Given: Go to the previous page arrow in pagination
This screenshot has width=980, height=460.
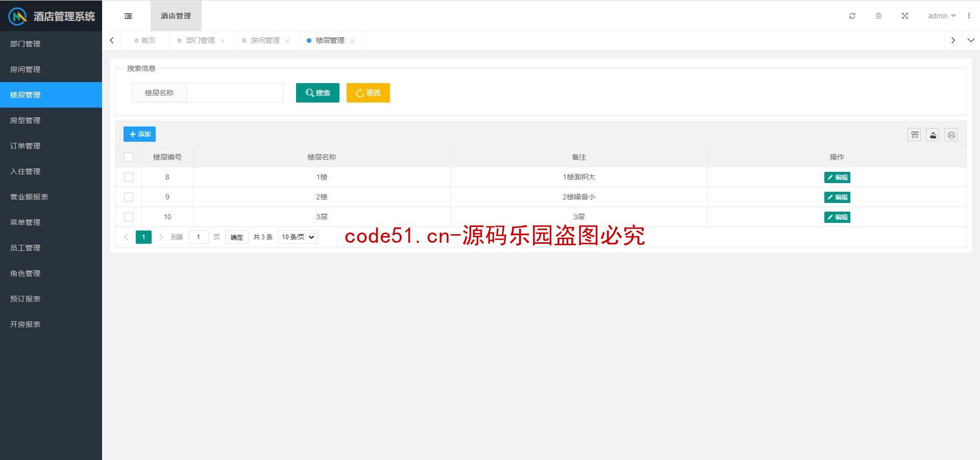Looking at the screenshot, I should (x=126, y=237).
